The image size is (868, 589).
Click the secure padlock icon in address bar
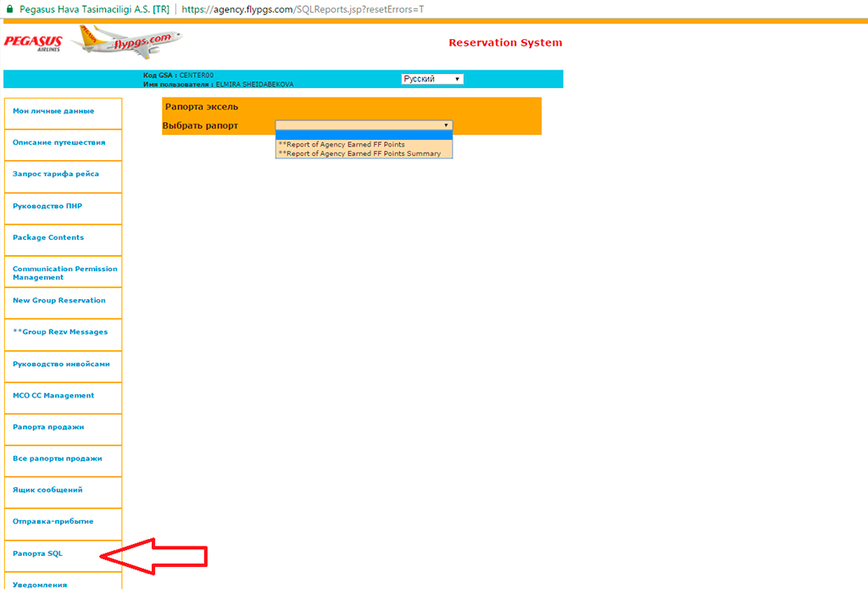click(x=8, y=8)
